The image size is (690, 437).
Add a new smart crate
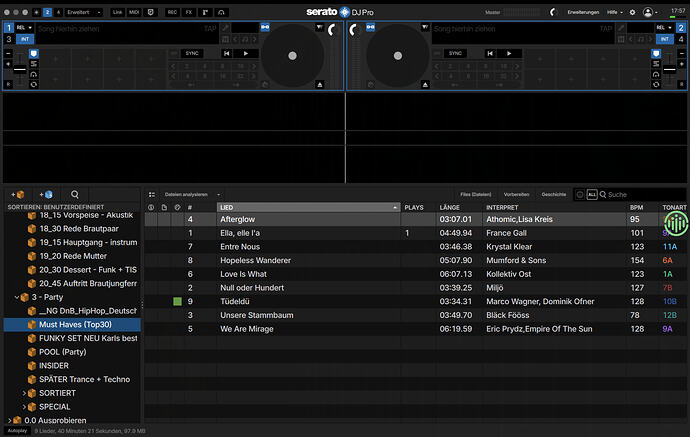[46, 195]
